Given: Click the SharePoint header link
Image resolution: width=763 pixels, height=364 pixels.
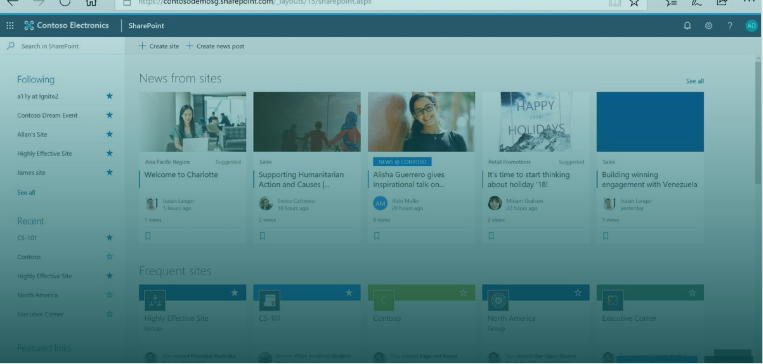Looking at the screenshot, I should pos(146,26).
